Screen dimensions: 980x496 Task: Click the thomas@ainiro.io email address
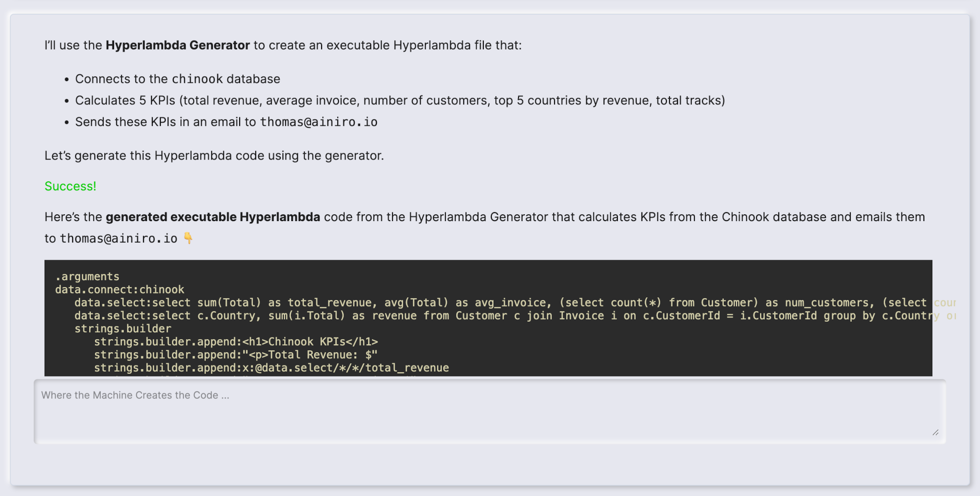click(x=318, y=121)
